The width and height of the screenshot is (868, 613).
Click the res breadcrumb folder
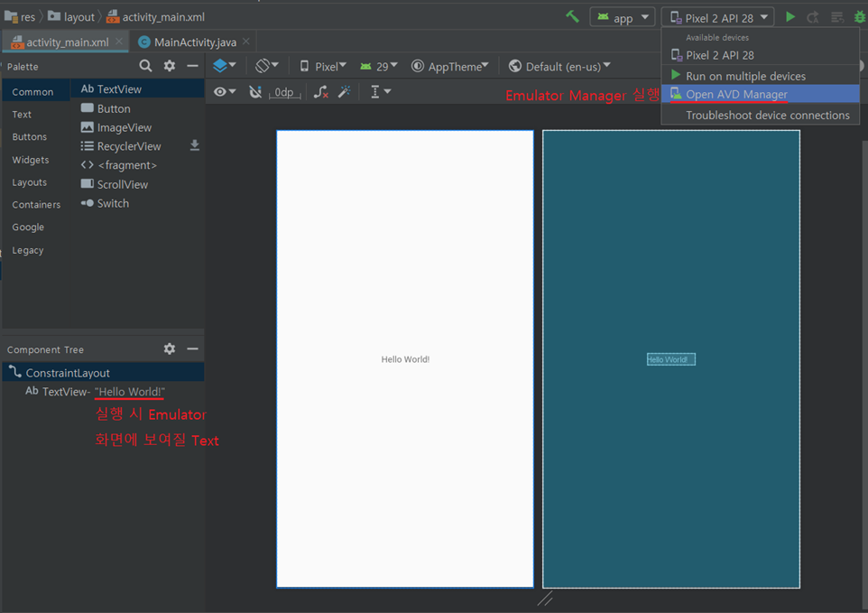point(20,17)
